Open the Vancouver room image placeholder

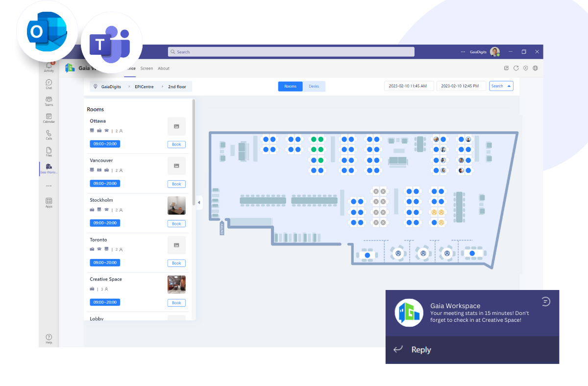[176, 166]
